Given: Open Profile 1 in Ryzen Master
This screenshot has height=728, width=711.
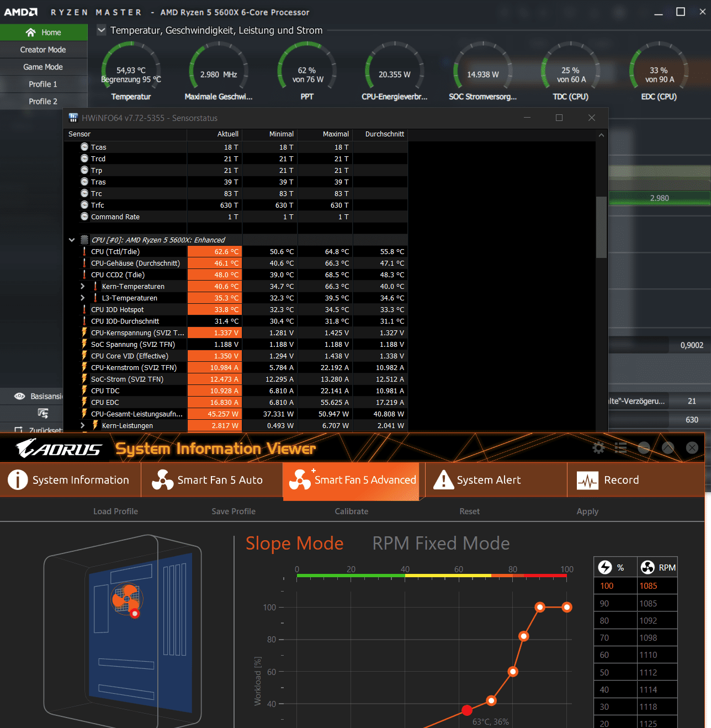Looking at the screenshot, I should click(x=44, y=84).
